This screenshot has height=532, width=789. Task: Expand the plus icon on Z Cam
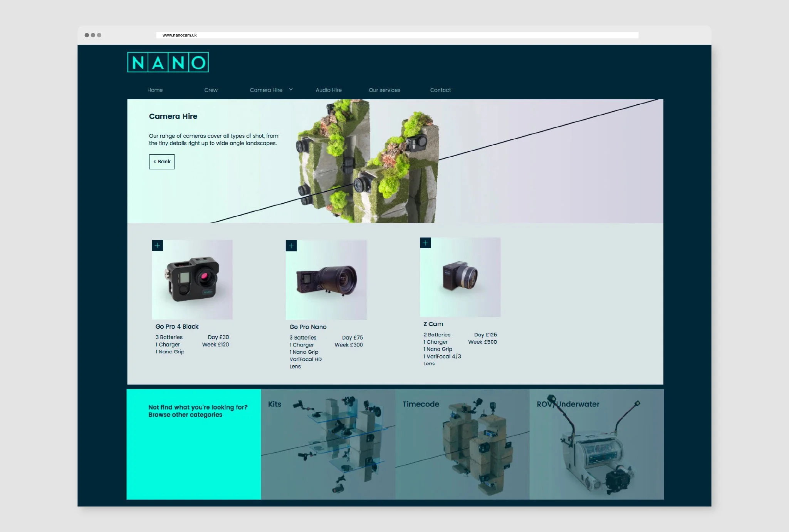tap(425, 243)
